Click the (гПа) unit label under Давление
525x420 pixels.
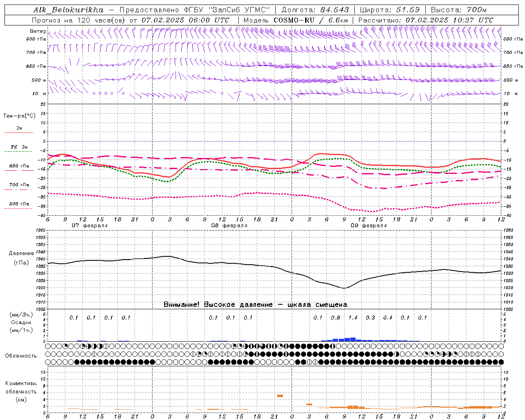(21, 262)
